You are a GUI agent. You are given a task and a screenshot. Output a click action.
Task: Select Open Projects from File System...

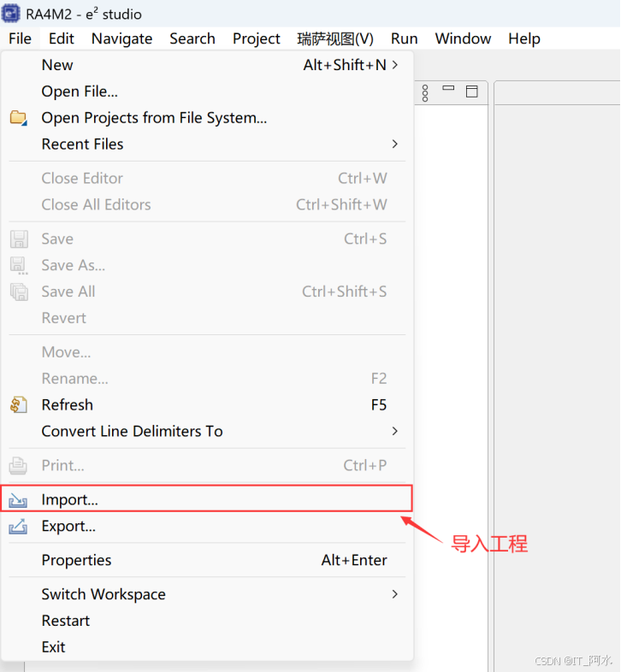207,118
